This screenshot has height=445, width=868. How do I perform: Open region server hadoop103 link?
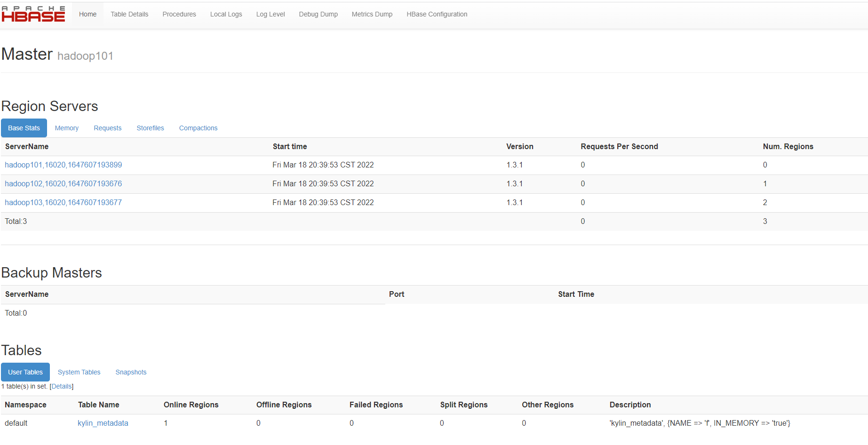click(x=64, y=203)
